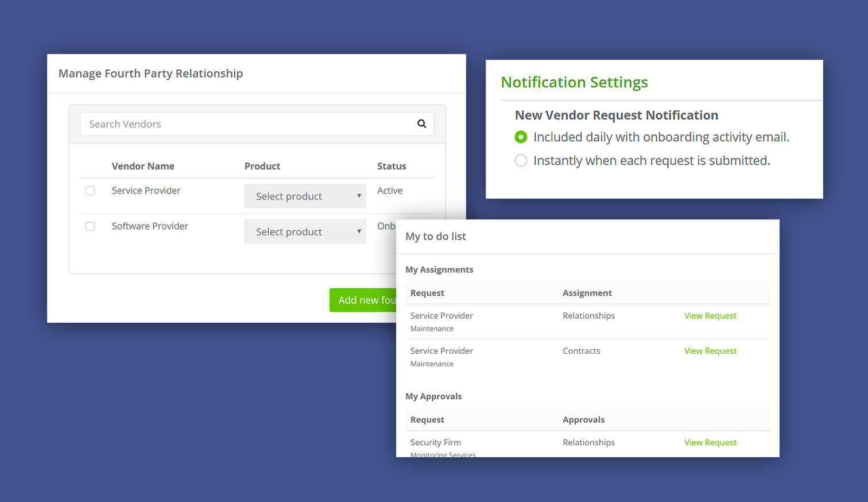This screenshot has width=868, height=502.
Task: Click the Vendor Name column header
Action: point(143,166)
